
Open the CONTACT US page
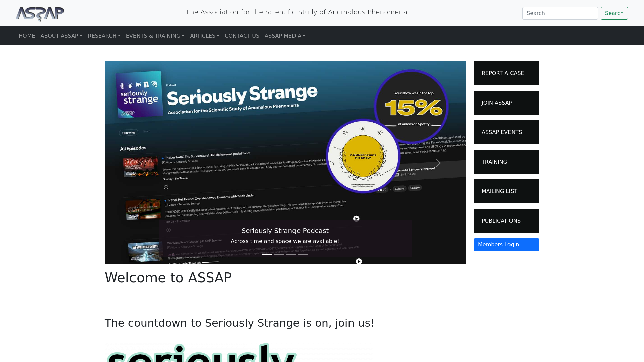[242, 36]
